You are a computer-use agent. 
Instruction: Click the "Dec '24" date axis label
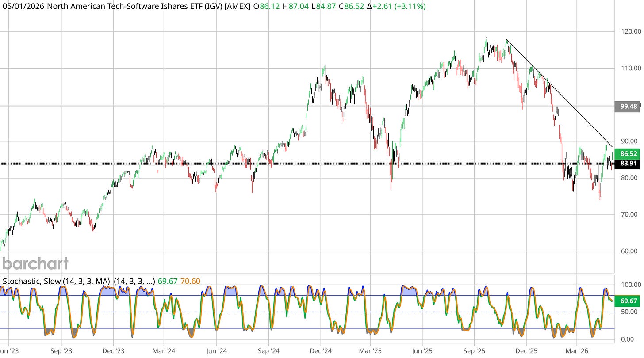(321, 351)
